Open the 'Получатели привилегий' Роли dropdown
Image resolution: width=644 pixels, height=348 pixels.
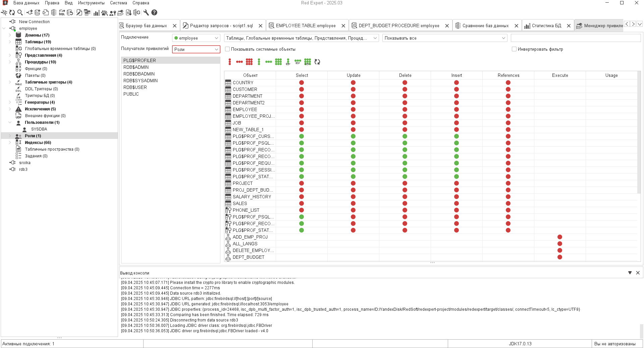point(196,49)
